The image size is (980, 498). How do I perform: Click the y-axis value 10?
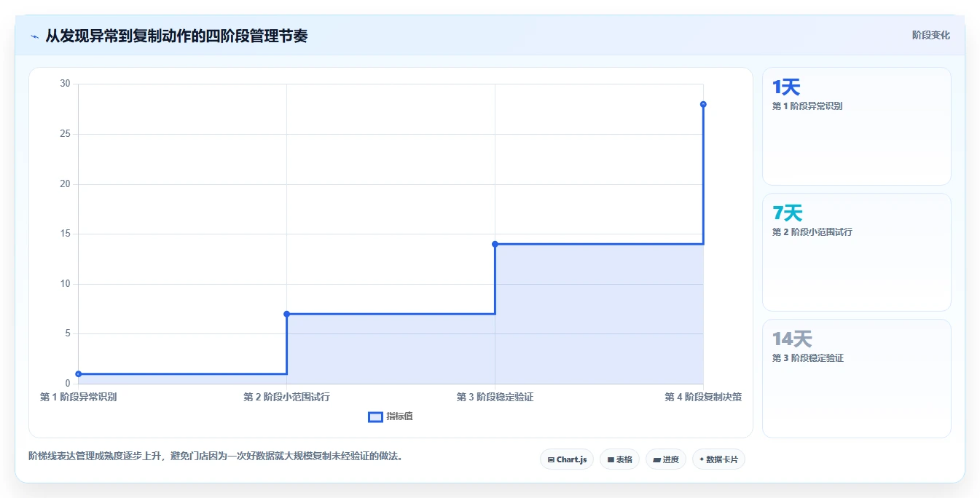pos(65,284)
